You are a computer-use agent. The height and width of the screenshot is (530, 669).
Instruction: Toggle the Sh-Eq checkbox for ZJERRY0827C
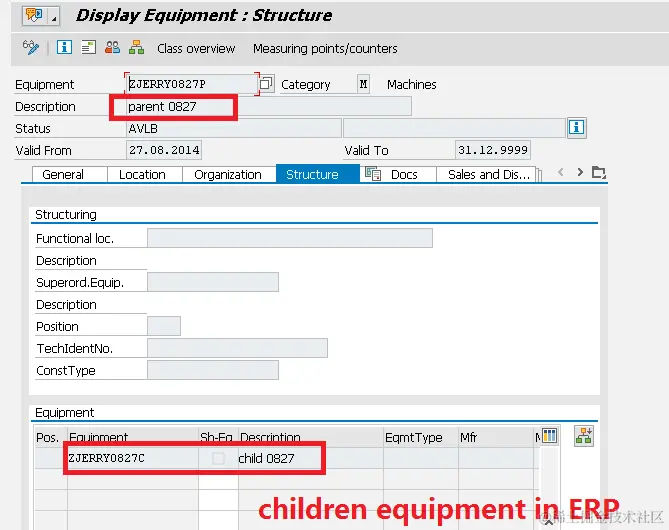pyautogui.click(x=218, y=459)
